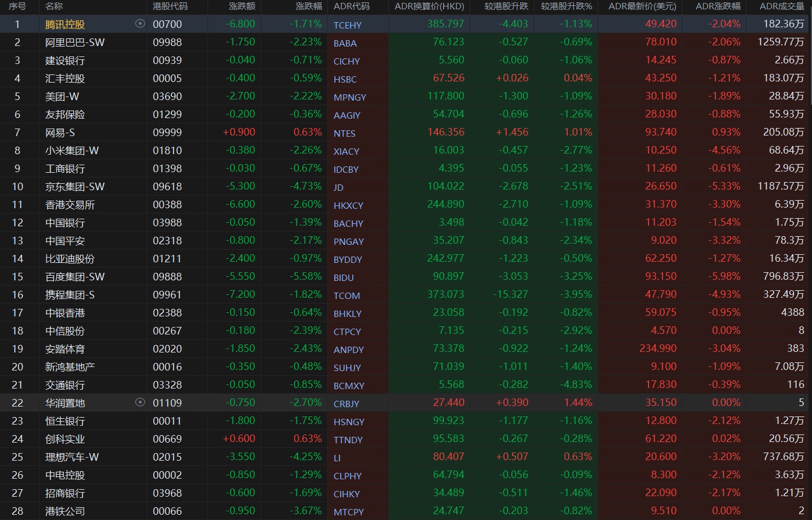Click ADR latest price 49.420
This screenshot has width=812, height=520.
pyautogui.click(x=661, y=24)
